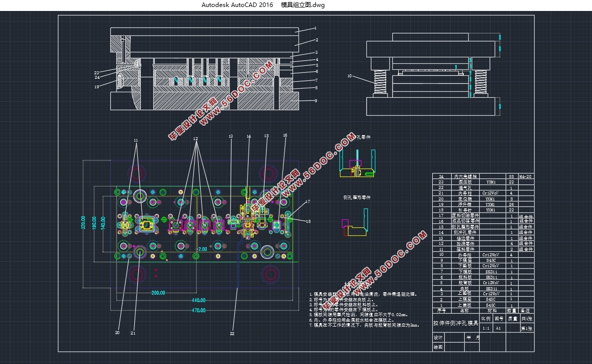Select the 外导柱 name cell in parts table
The width and height of the screenshot is (592, 364).
tap(465, 255)
